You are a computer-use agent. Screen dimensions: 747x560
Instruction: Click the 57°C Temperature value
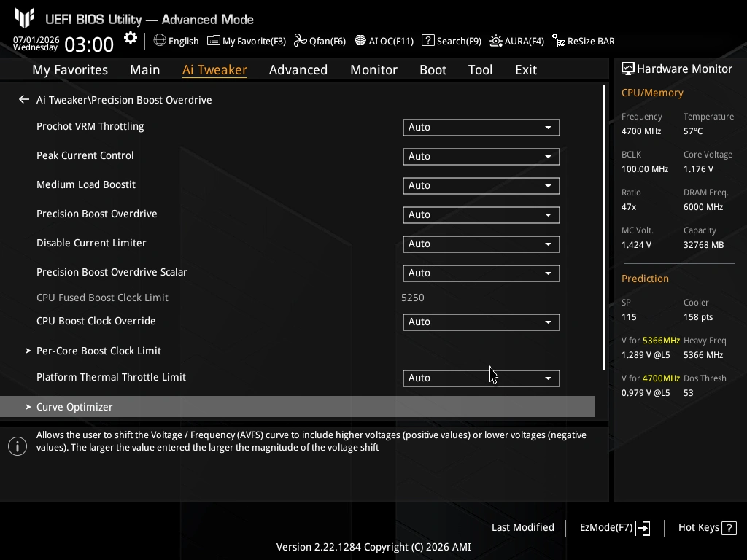tap(693, 131)
